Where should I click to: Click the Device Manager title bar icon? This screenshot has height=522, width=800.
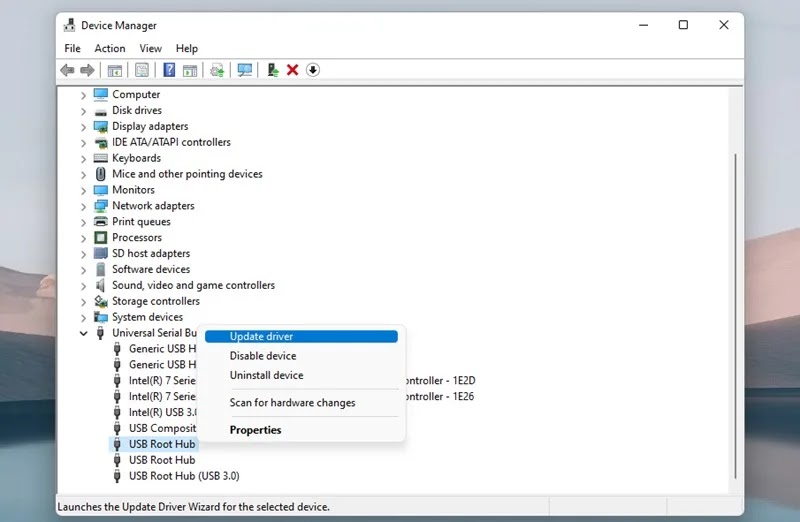pyautogui.click(x=69, y=25)
